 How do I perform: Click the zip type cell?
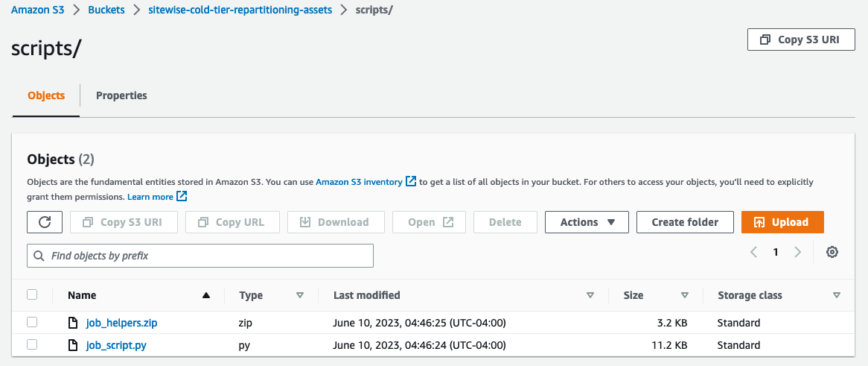click(246, 323)
